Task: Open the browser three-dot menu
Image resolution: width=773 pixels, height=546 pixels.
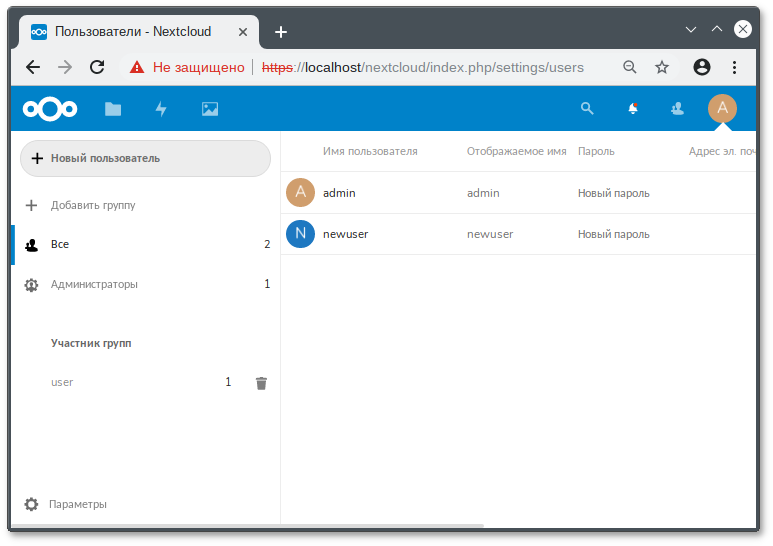Action: pos(734,67)
